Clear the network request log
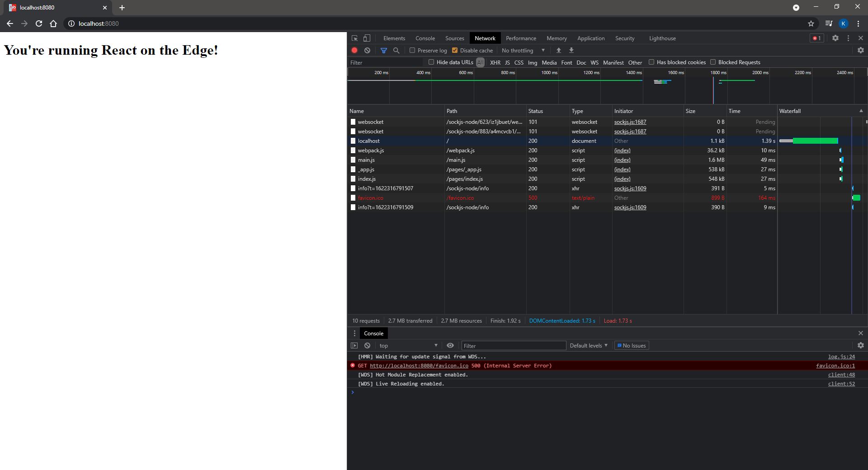868x470 pixels. 367,50
